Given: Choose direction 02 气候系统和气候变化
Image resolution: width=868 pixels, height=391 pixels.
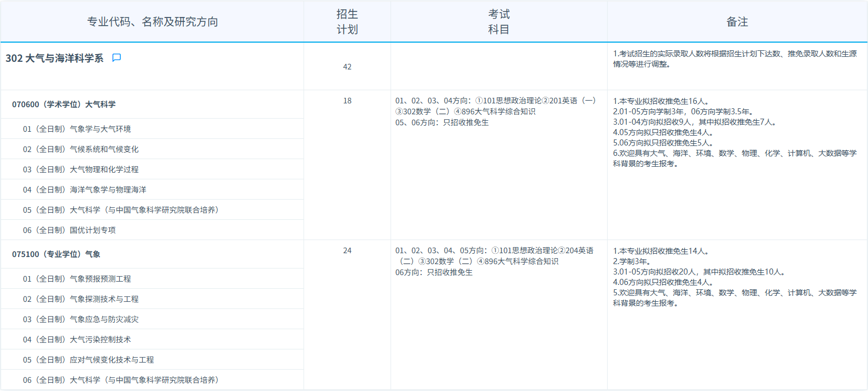Looking at the screenshot, I should coord(80,149).
